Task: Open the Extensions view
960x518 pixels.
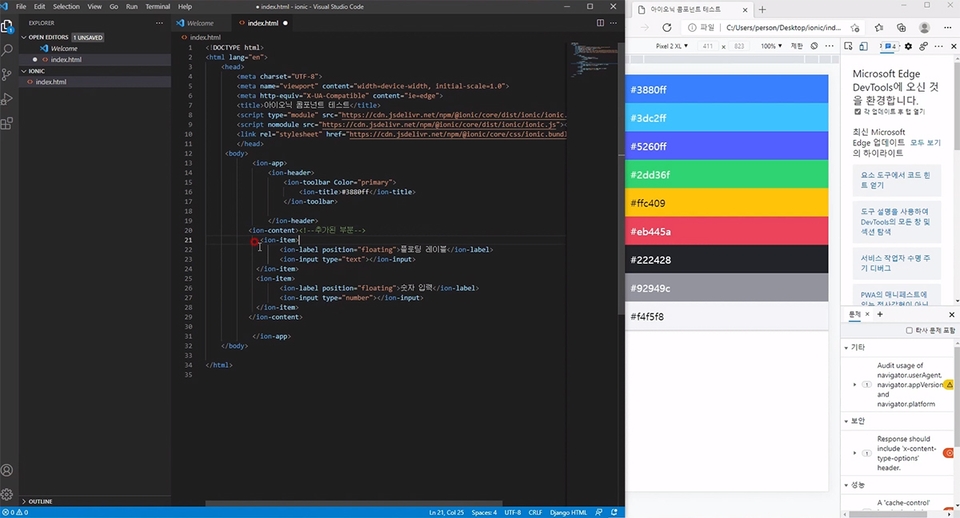Action: click(x=7, y=124)
